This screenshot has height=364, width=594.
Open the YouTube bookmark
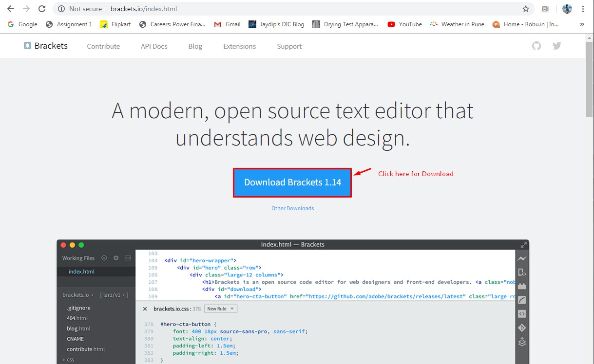point(405,24)
